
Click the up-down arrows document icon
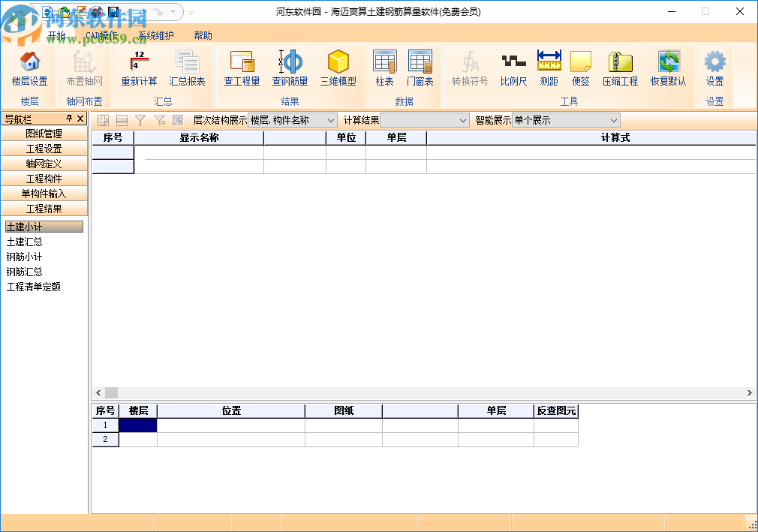click(x=47, y=11)
